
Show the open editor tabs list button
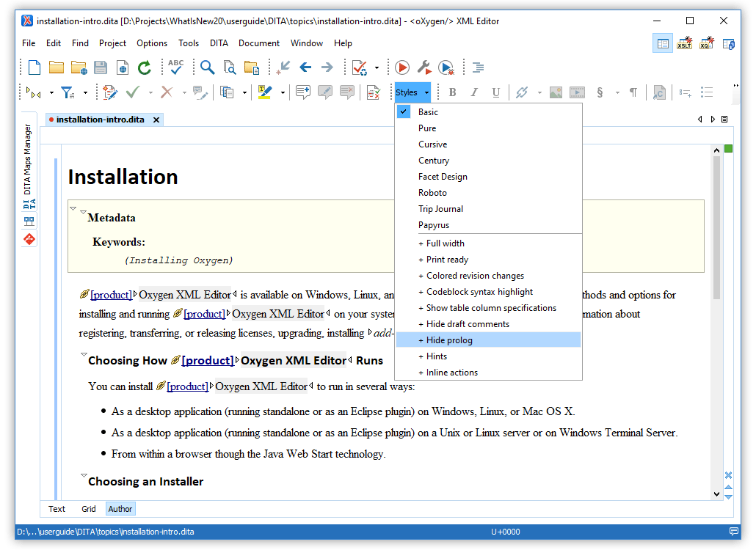(x=724, y=120)
